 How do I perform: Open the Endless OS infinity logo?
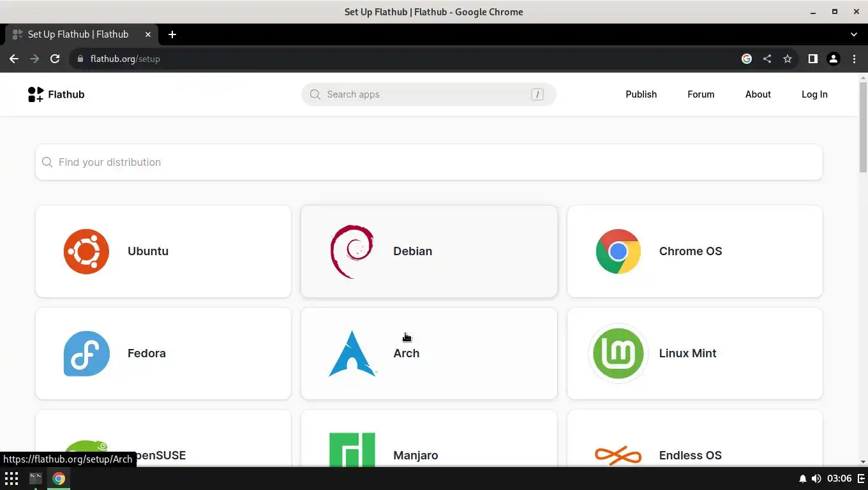(x=618, y=455)
